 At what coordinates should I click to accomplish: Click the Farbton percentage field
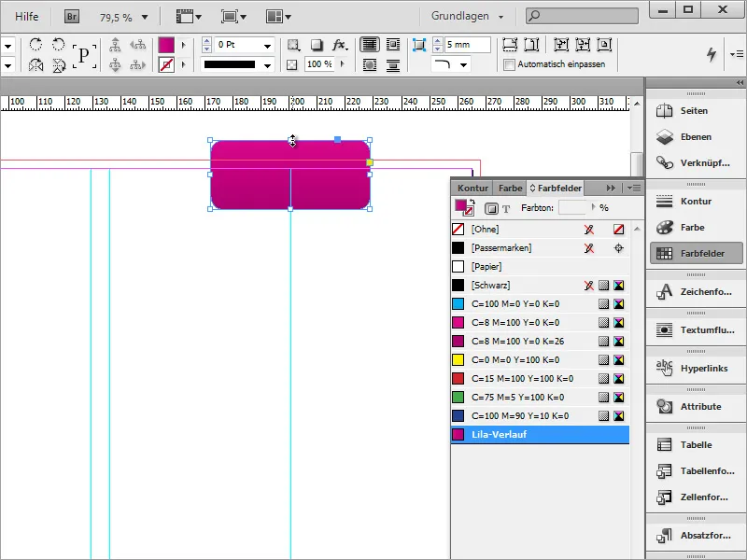pyautogui.click(x=572, y=207)
